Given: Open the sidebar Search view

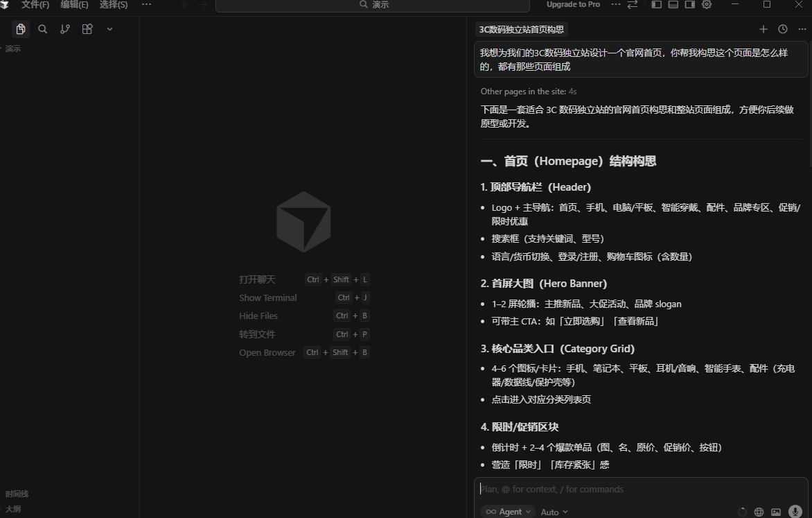Looking at the screenshot, I should tap(43, 29).
